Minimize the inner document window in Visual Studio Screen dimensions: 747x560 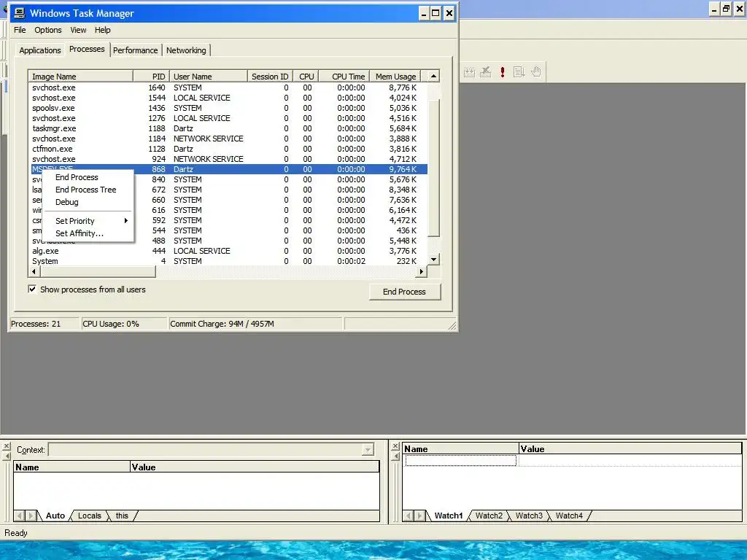[714, 9]
